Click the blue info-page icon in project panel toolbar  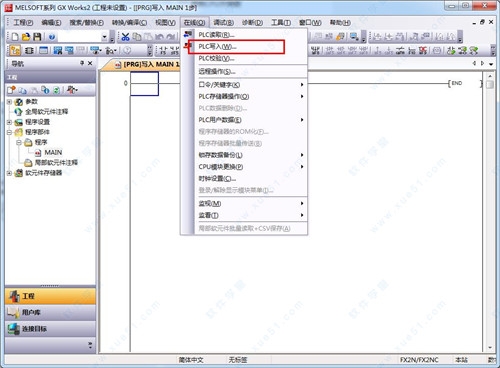(45, 90)
